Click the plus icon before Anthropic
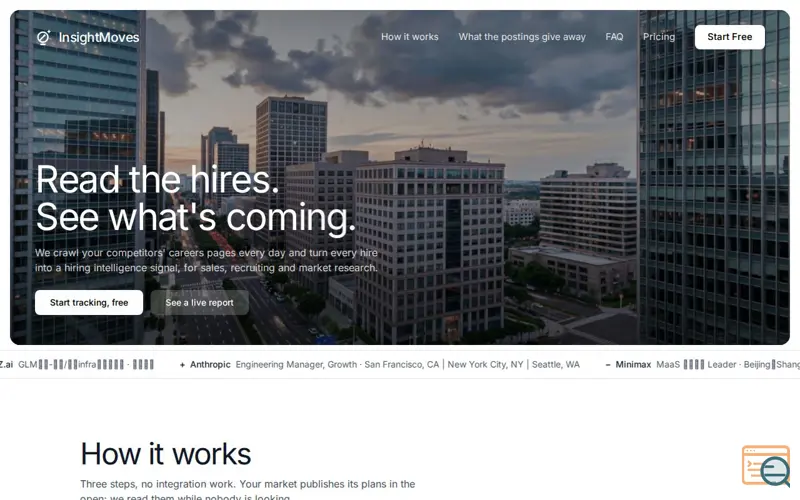Viewport: 800px width, 500px height. click(182, 365)
